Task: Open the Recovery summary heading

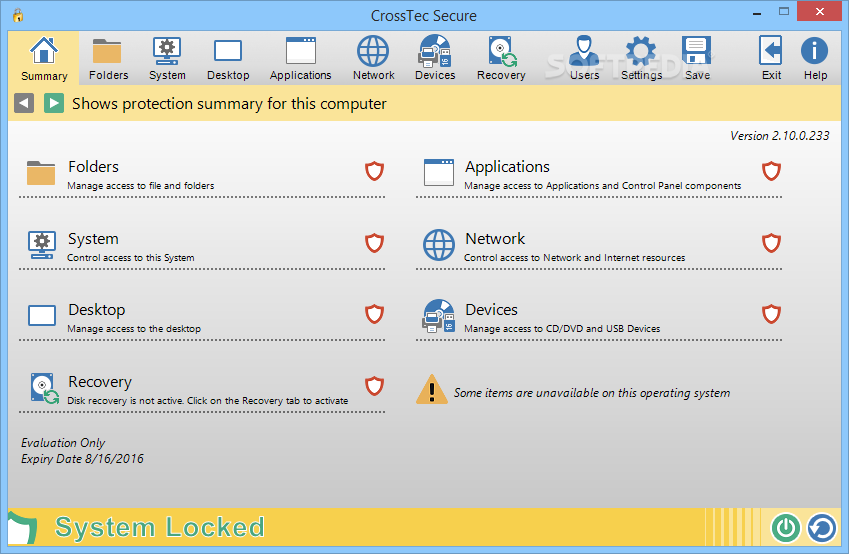Action: click(100, 382)
